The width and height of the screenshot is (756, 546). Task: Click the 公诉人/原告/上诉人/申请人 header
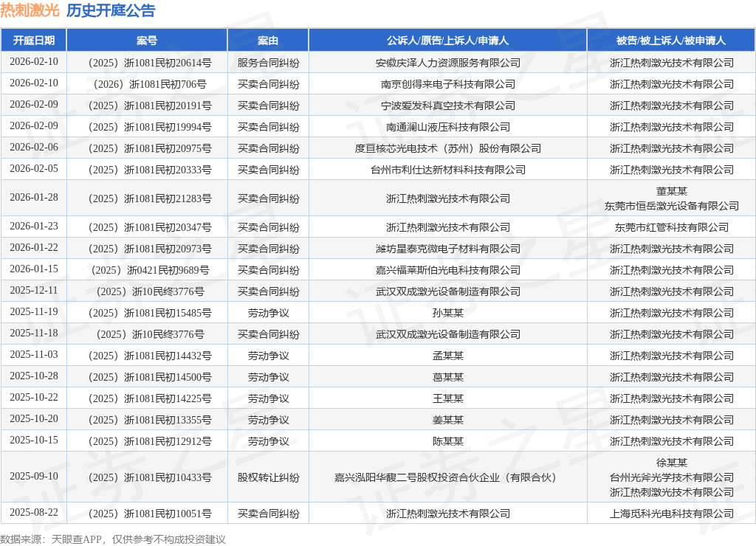coord(447,41)
